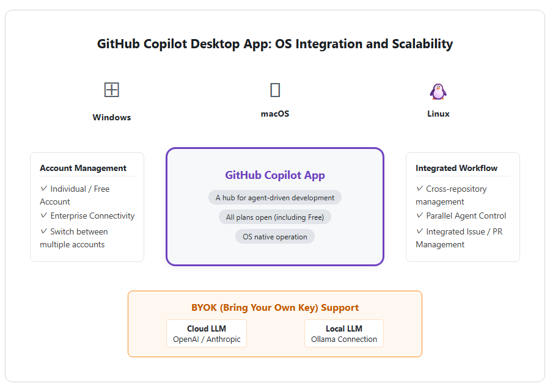Click the All plans open pill
This screenshot has width=550, height=392.
275,217
